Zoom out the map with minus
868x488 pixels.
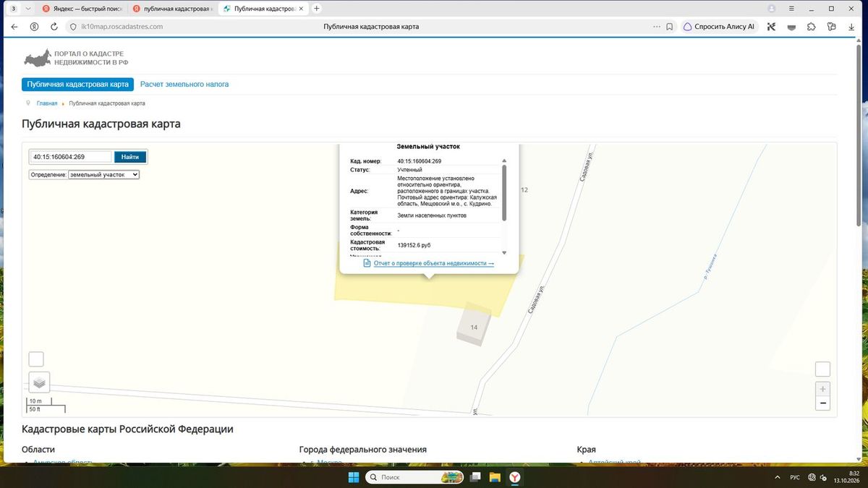pyautogui.click(x=822, y=403)
